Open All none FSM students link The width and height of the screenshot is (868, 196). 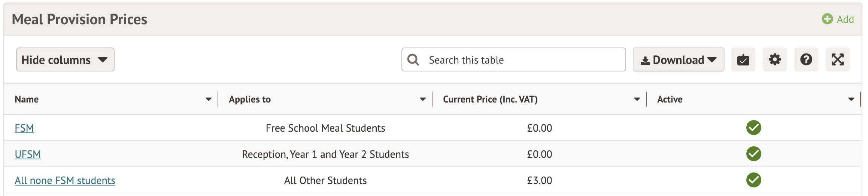coord(65,181)
